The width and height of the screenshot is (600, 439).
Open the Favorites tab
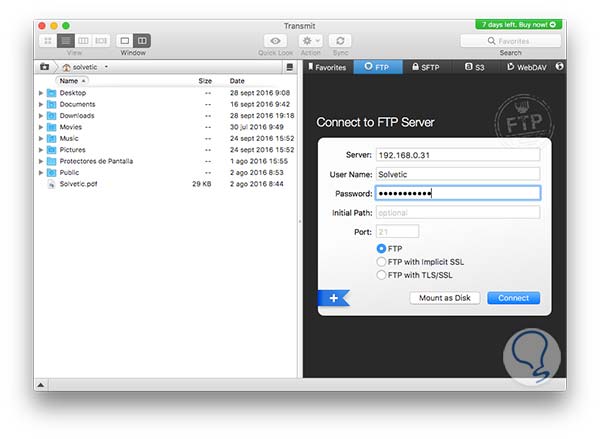(x=328, y=67)
